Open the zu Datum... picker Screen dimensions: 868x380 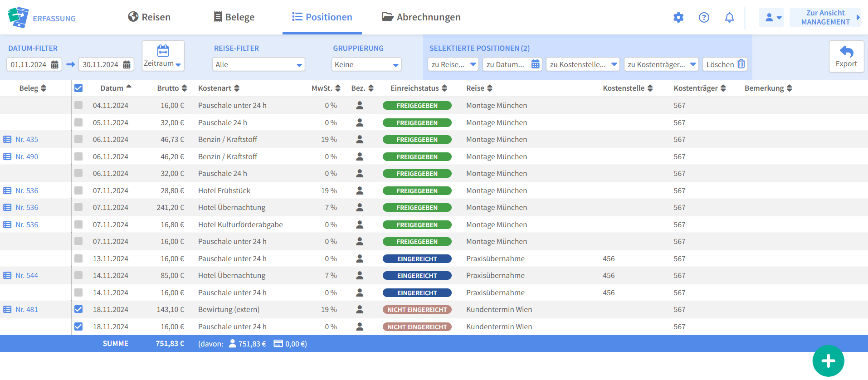pos(512,64)
